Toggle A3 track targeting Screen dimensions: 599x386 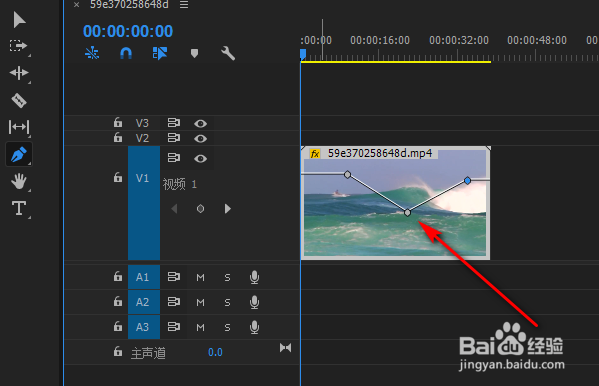(144, 327)
